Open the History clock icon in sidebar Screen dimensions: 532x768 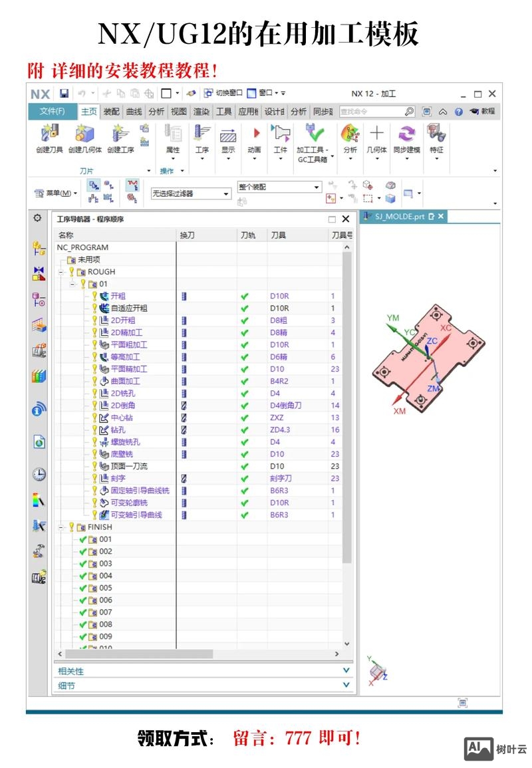coord(39,474)
